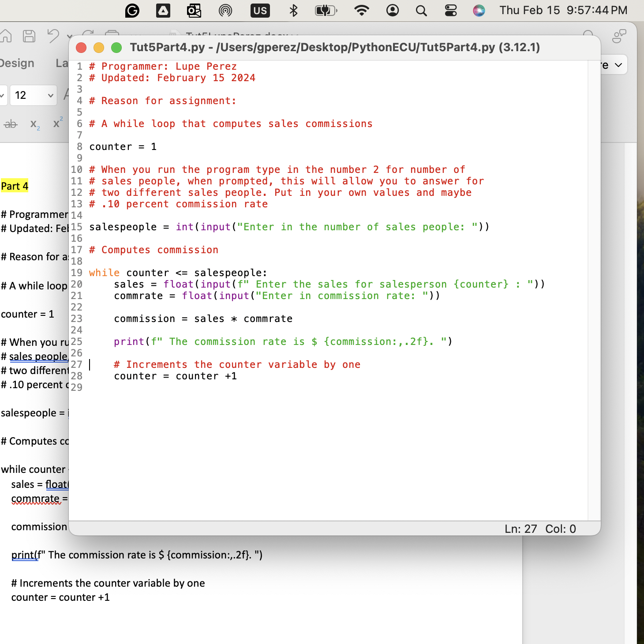
Task: Click the Outlook icon in menu bar
Action: (194, 11)
